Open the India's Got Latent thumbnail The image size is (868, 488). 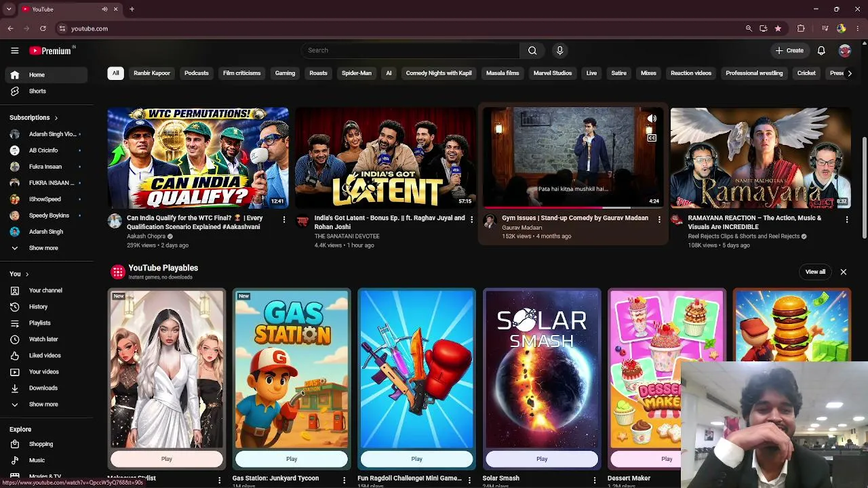click(385, 158)
